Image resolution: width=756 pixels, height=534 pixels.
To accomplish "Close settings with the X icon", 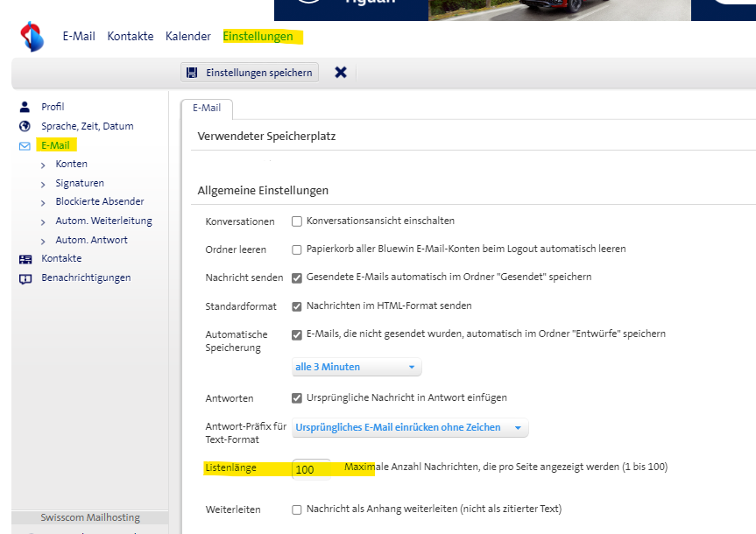I will [x=341, y=73].
